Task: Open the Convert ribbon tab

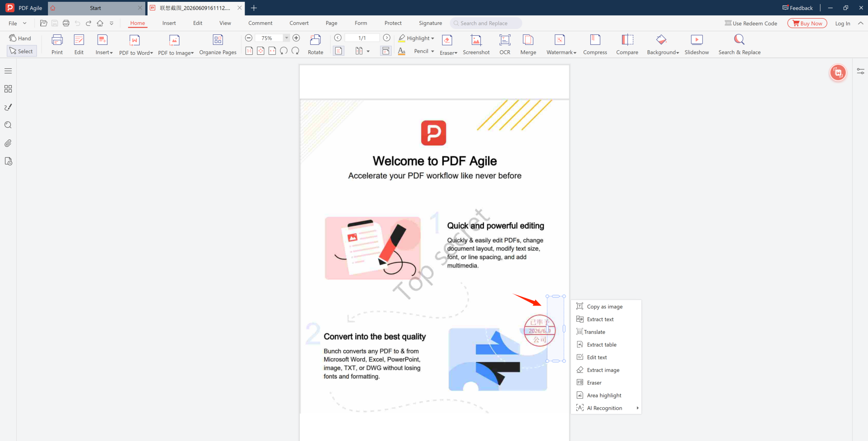Action: point(299,23)
